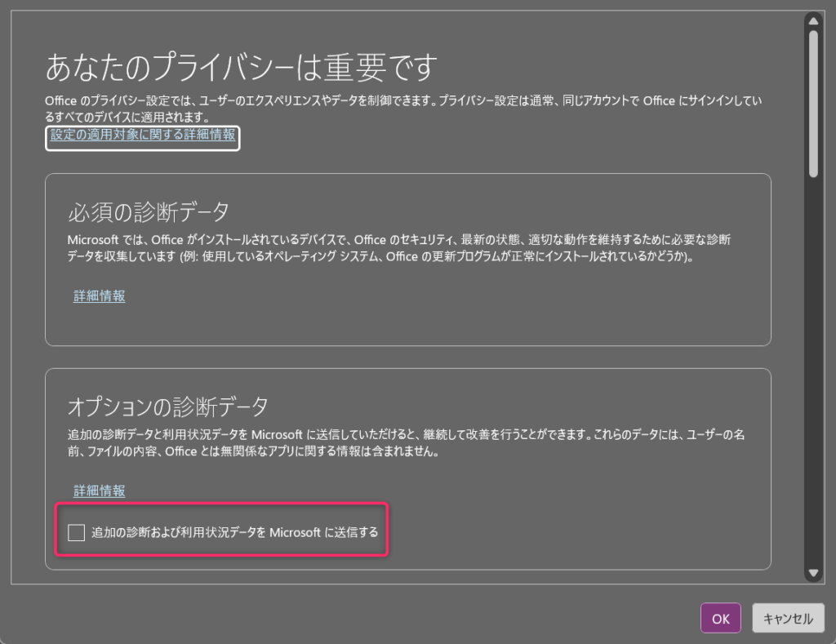The height and width of the screenshot is (644, 836).
Task: Click the scrollbar up arrow
Action: tap(813, 21)
